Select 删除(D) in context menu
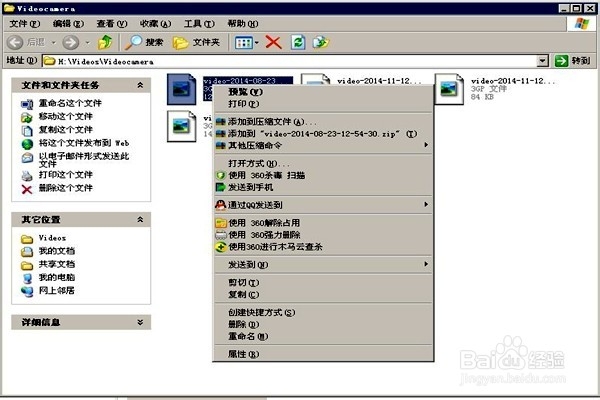The width and height of the screenshot is (600, 400). tap(323, 324)
